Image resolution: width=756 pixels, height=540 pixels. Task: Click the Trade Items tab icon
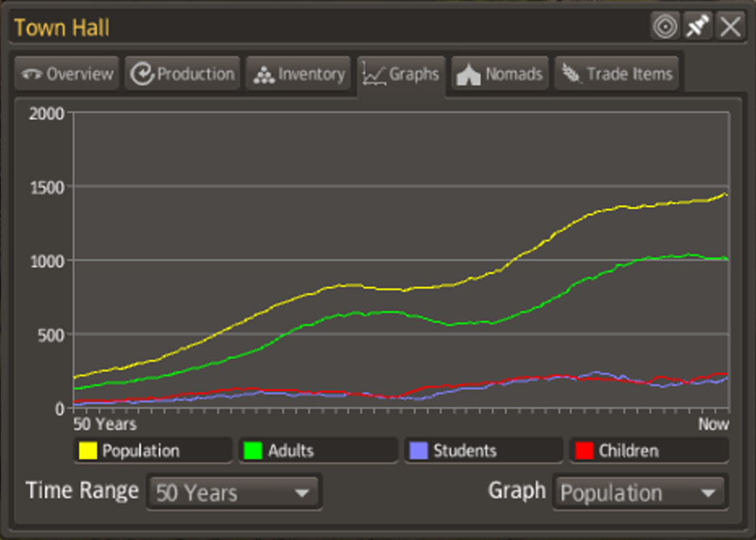571,75
